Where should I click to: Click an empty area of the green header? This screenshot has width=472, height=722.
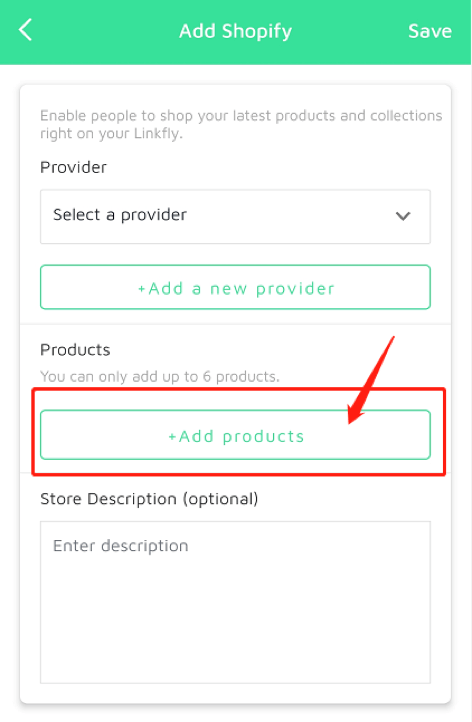tap(106, 31)
